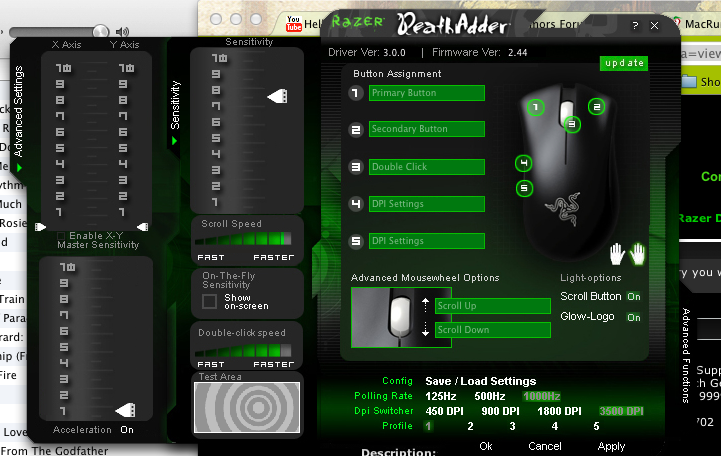Select 900 DPI setting
The height and width of the screenshot is (456, 721).
pyautogui.click(x=500, y=411)
